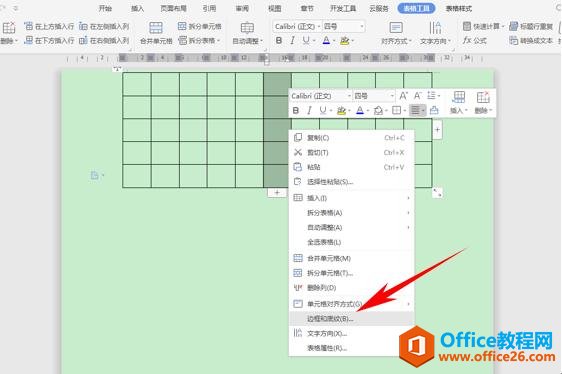
Task: Click the add-column plus handle right of table
Action: coord(437,130)
